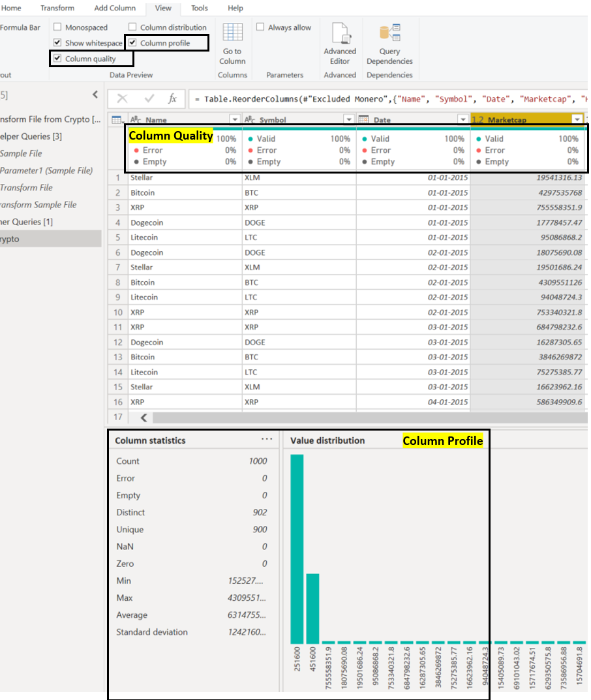
Task: Open the Column statistics ellipsis options
Action: point(267,439)
